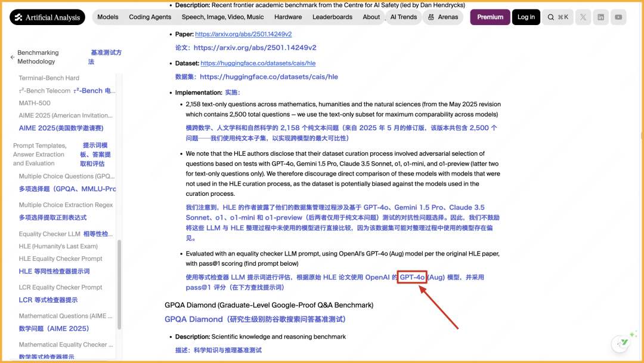Image resolution: width=644 pixels, height=363 pixels.
Task: Click the GPQA Diamond（研究生级别防谷歌搜索问答基准测试）heading
Action: (x=255, y=319)
